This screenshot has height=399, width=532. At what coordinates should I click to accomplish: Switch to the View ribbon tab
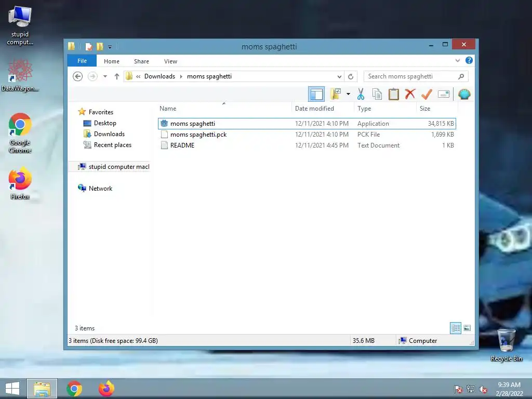(170, 61)
